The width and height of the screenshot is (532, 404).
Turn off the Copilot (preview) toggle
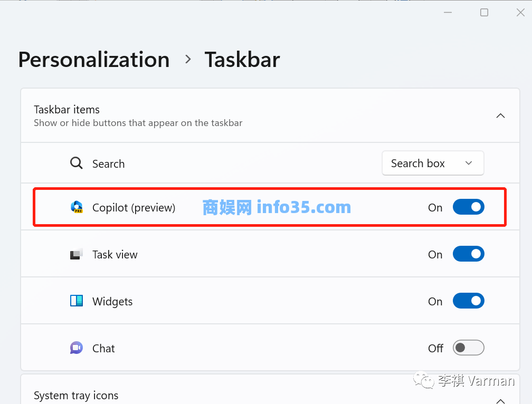pyautogui.click(x=468, y=207)
